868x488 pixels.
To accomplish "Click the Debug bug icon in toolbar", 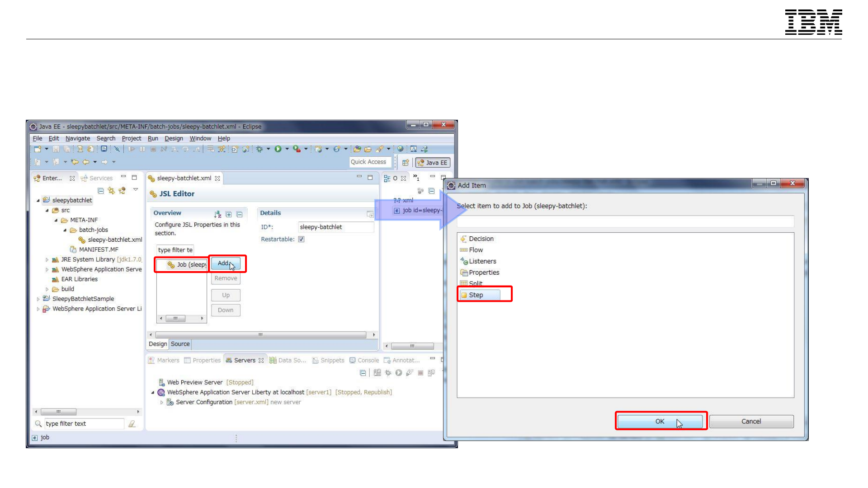I will point(259,149).
